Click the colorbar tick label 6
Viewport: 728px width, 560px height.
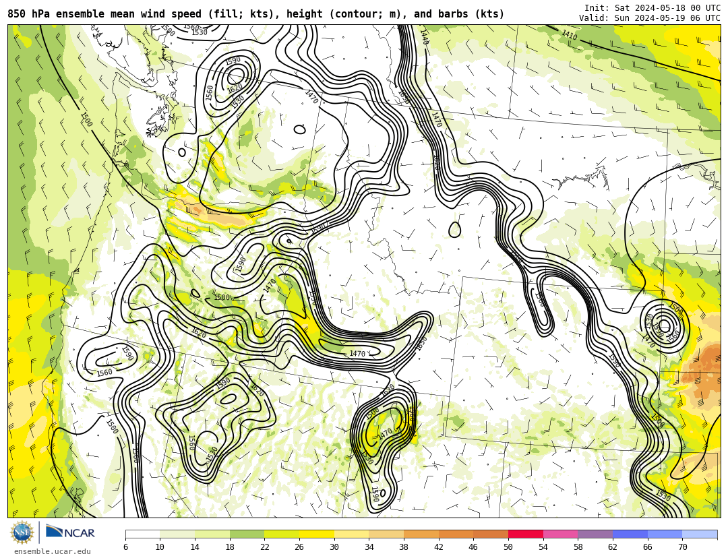click(x=125, y=547)
